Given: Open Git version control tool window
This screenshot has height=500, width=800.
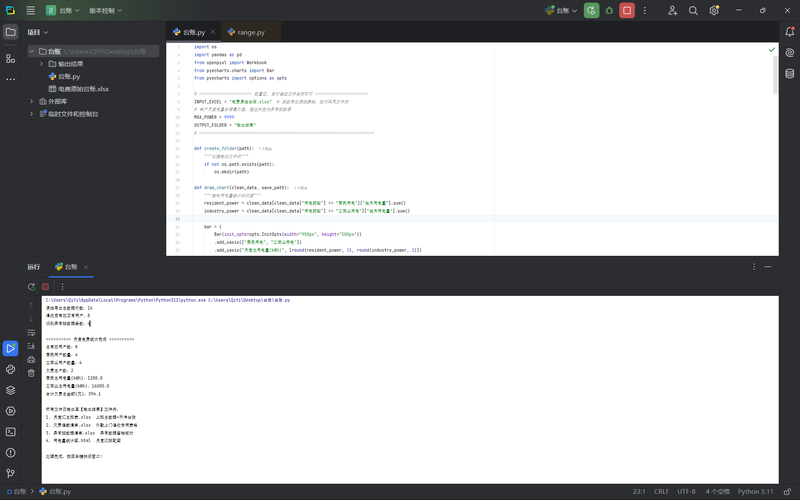Looking at the screenshot, I should point(10,473).
